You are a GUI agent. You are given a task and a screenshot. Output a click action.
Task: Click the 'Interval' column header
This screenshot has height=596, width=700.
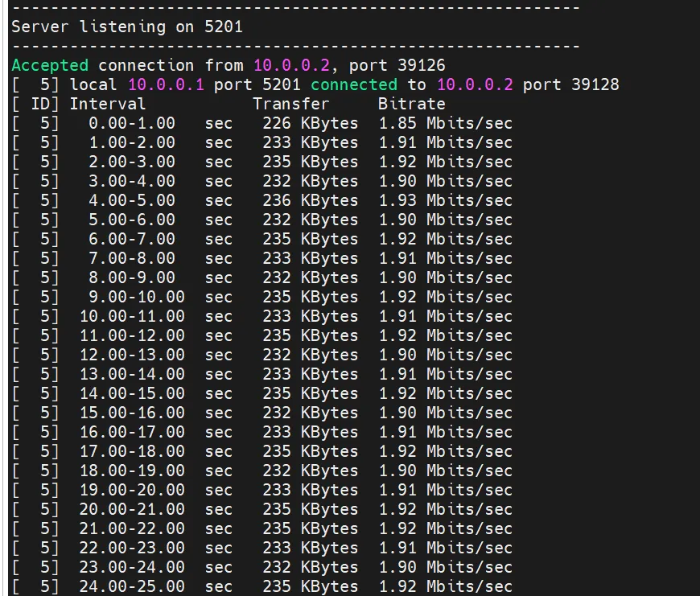pyautogui.click(x=108, y=104)
